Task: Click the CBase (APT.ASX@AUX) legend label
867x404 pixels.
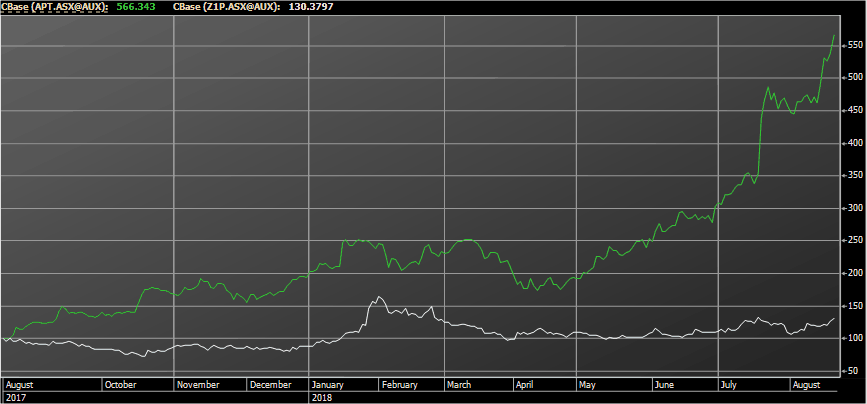Action: point(54,7)
